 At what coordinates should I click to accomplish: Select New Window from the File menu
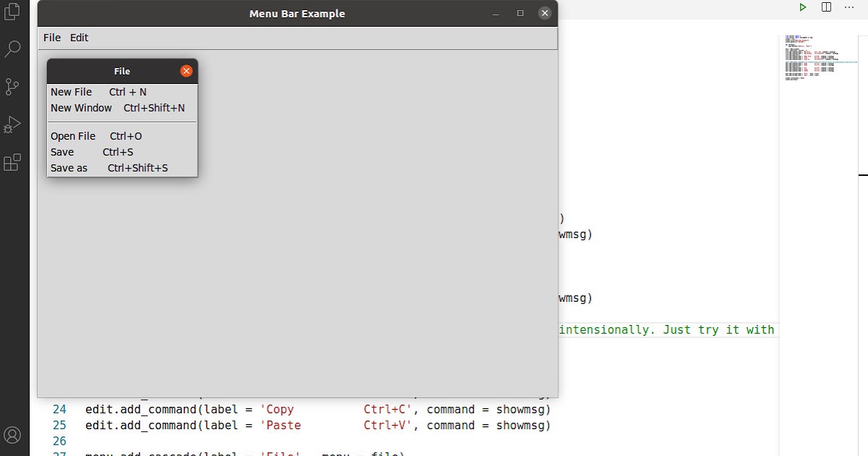coord(81,108)
